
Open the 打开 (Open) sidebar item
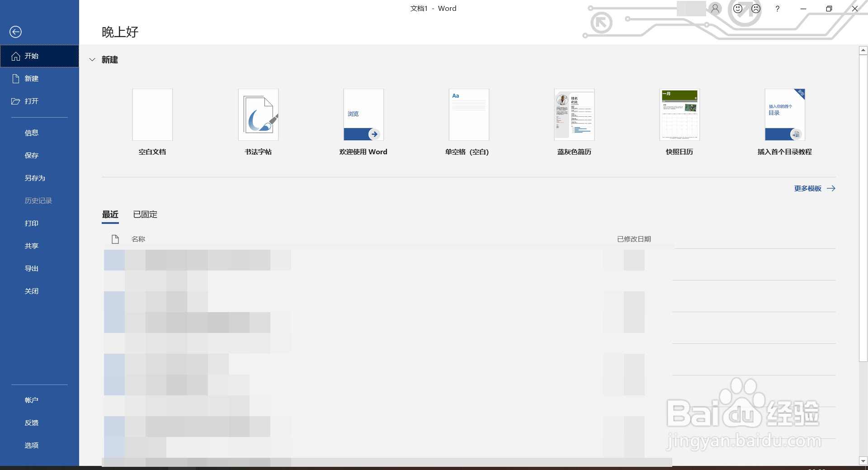click(31, 101)
